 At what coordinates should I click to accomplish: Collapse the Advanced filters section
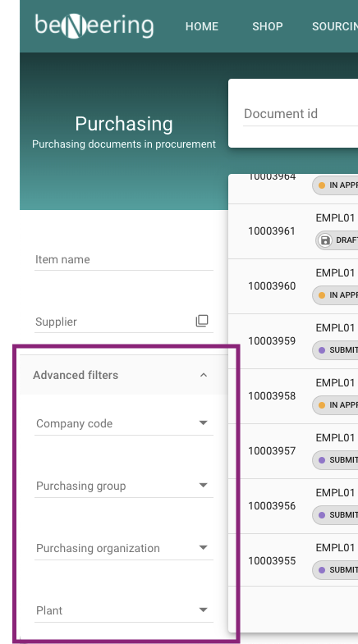click(x=124, y=375)
